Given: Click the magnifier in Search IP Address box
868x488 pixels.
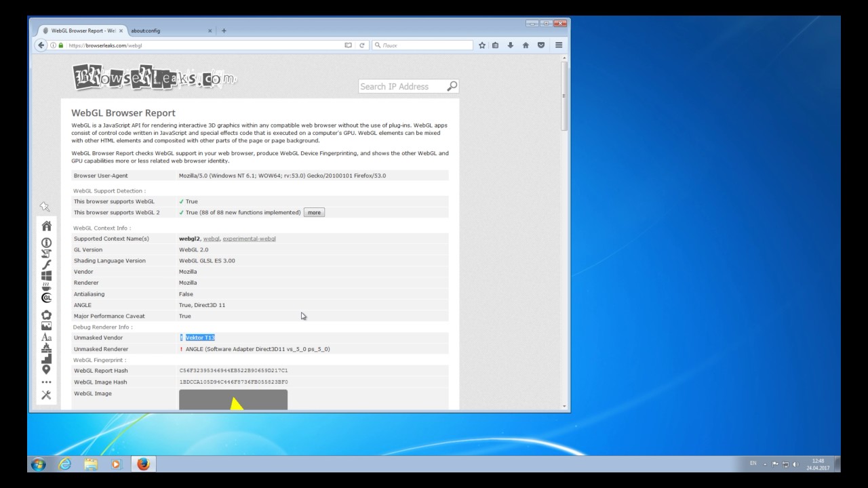Looking at the screenshot, I should (x=452, y=86).
